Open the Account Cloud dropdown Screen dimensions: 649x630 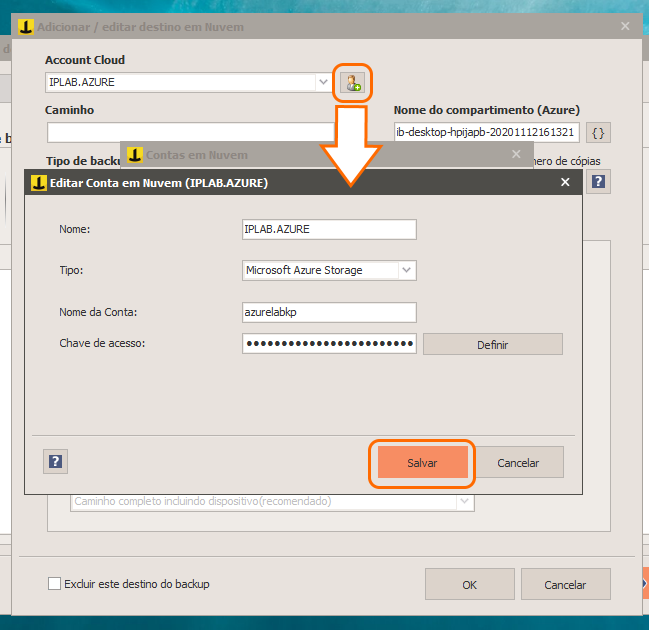click(x=323, y=82)
